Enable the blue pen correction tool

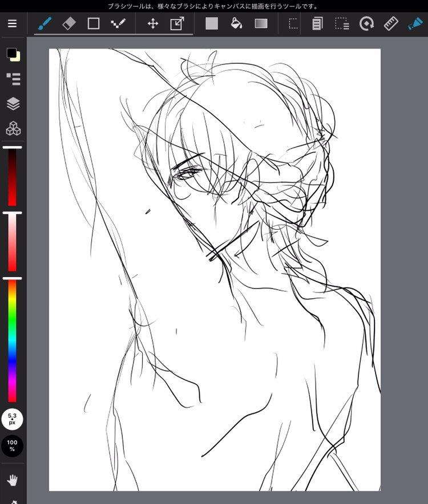[415, 23]
